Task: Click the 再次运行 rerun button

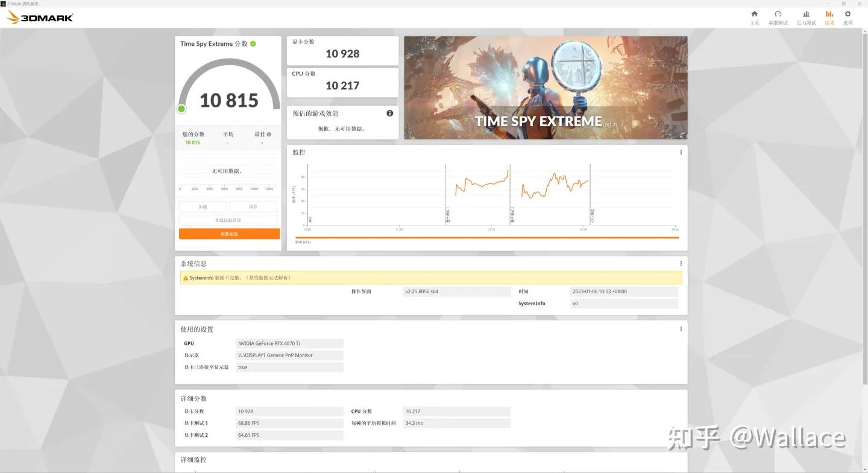Action: coord(228,233)
